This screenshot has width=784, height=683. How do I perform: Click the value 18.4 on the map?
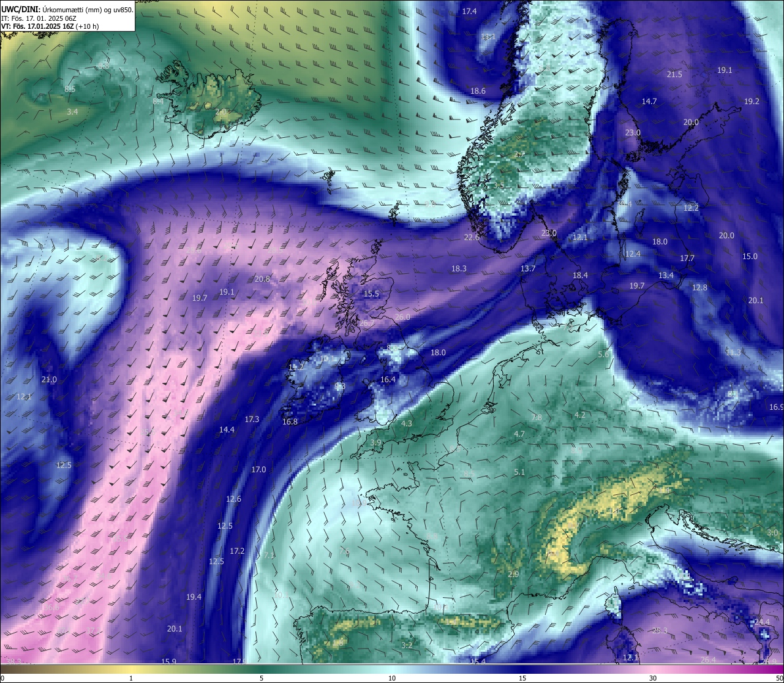(580, 275)
